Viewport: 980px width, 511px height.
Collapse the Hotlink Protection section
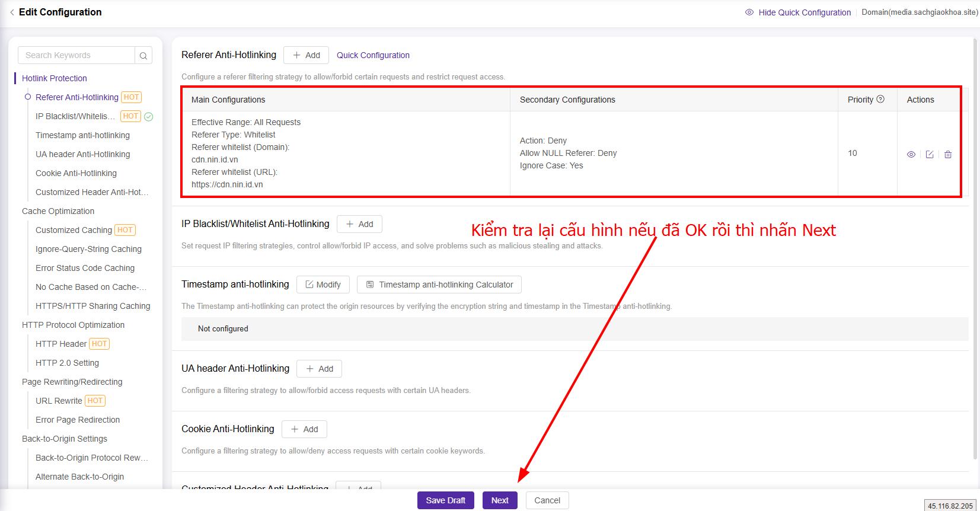pos(55,78)
